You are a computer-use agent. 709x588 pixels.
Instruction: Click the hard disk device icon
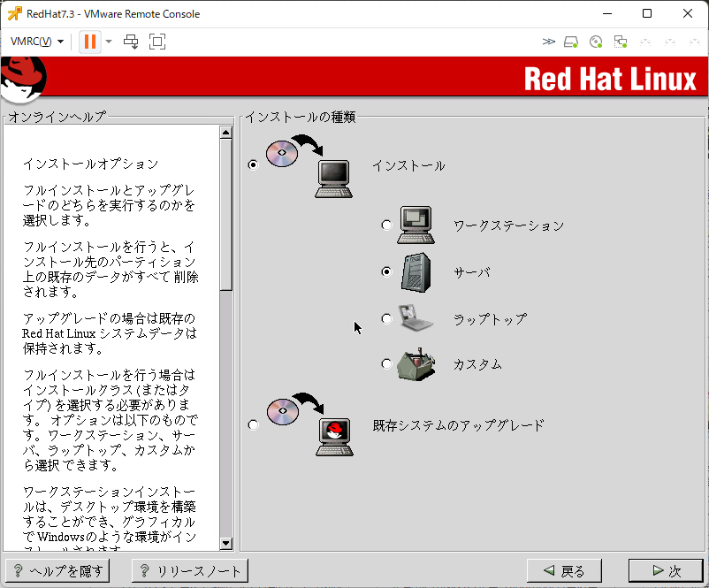click(x=571, y=42)
